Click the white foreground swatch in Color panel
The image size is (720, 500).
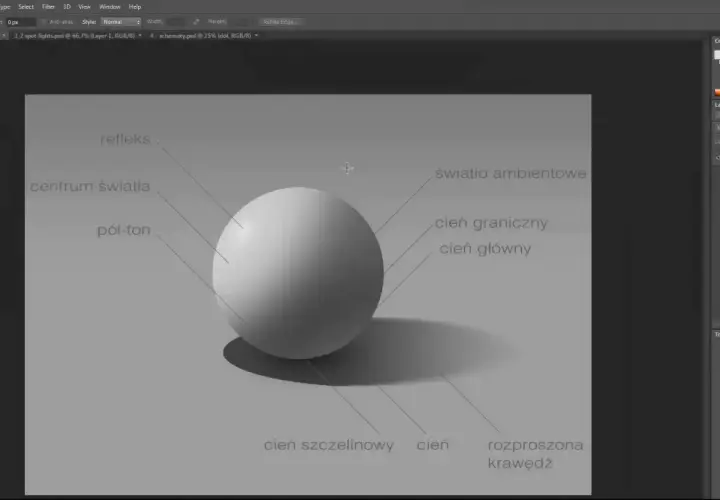click(x=717, y=55)
